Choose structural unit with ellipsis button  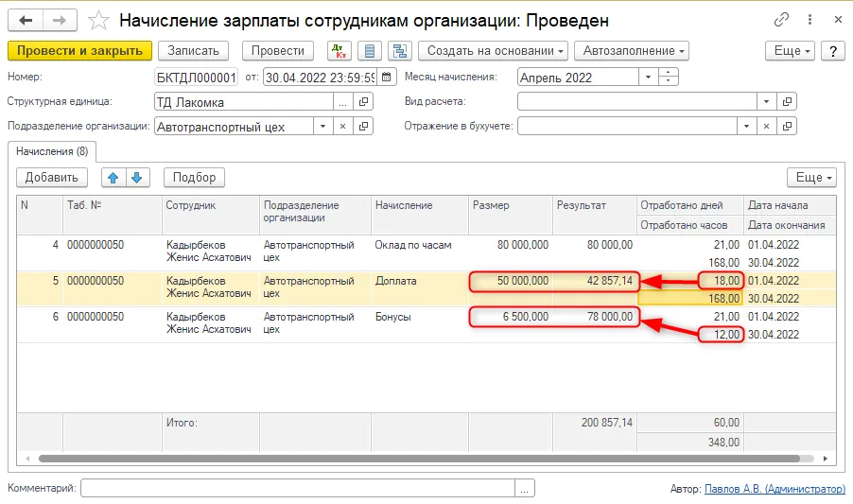click(x=342, y=101)
